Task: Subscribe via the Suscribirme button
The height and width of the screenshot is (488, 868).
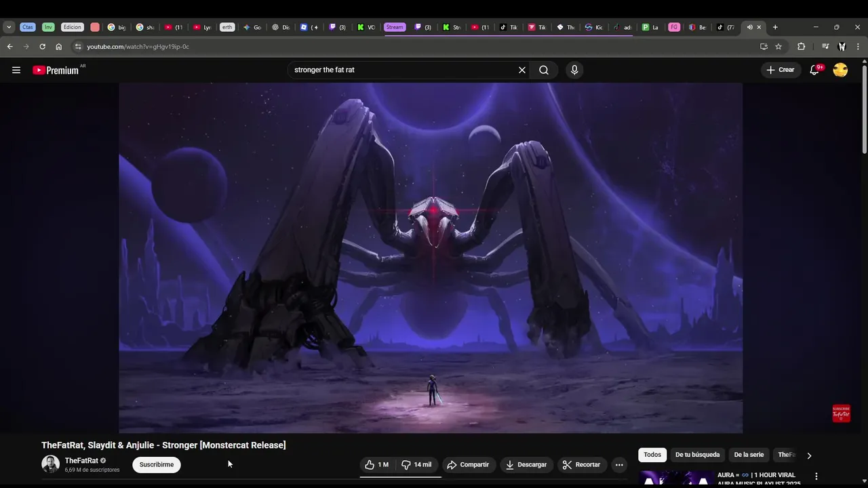Action: (x=157, y=465)
